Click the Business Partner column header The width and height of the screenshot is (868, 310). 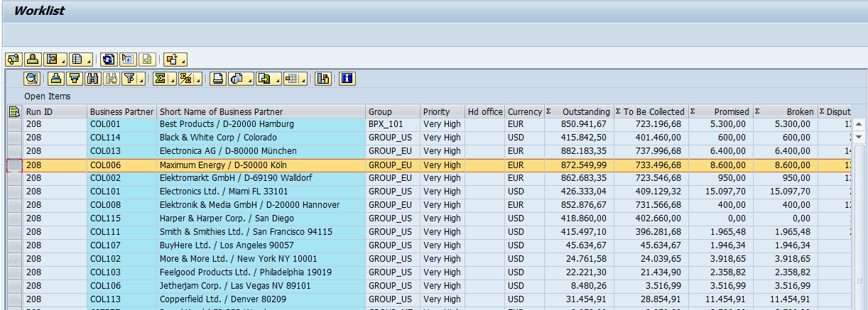coord(121,111)
